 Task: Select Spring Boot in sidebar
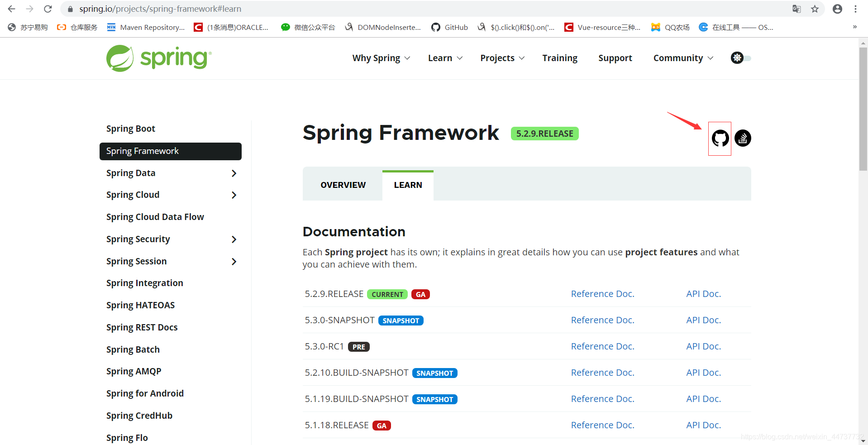(131, 129)
